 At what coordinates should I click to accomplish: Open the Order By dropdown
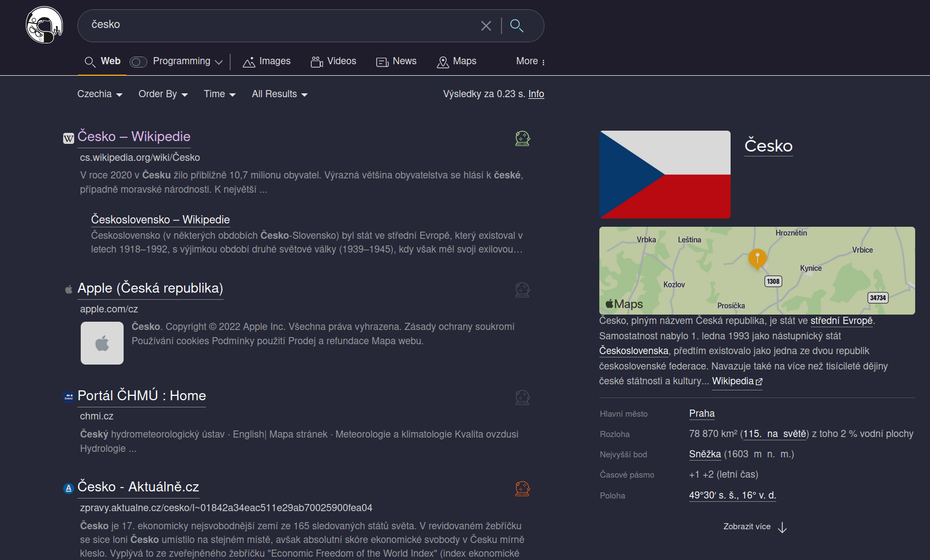tap(163, 94)
